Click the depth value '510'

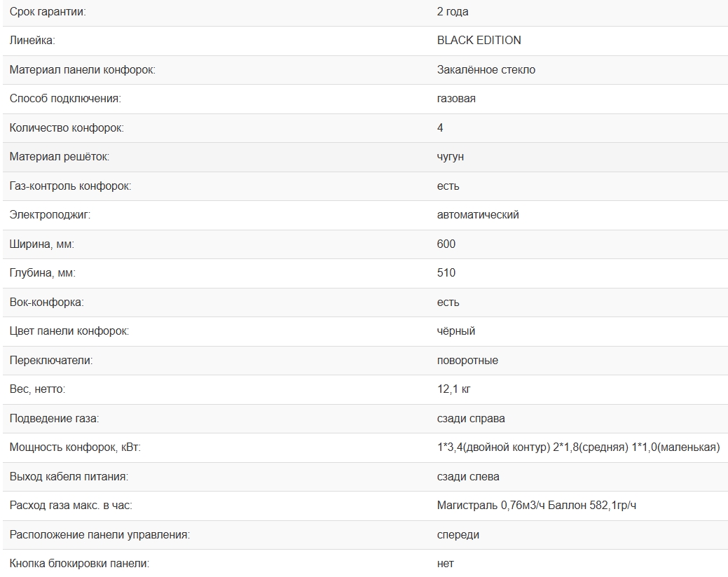446,273
